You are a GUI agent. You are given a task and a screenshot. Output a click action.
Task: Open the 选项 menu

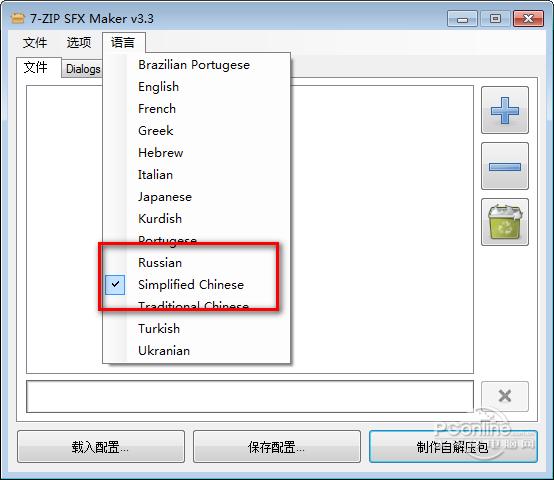pos(79,43)
